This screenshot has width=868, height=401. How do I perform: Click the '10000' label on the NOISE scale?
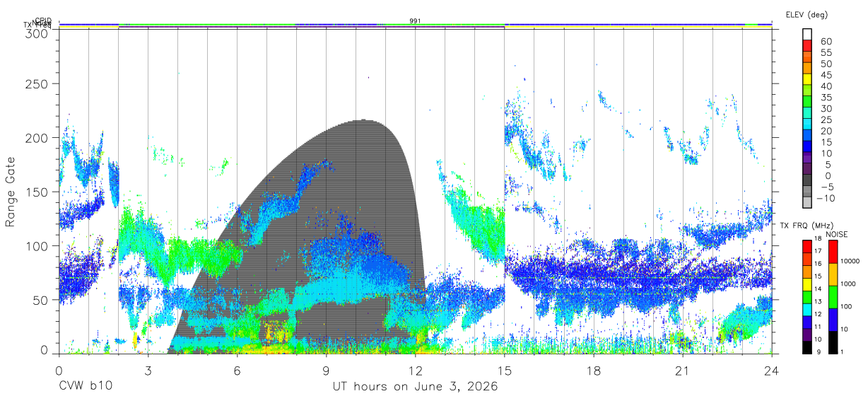(850, 262)
